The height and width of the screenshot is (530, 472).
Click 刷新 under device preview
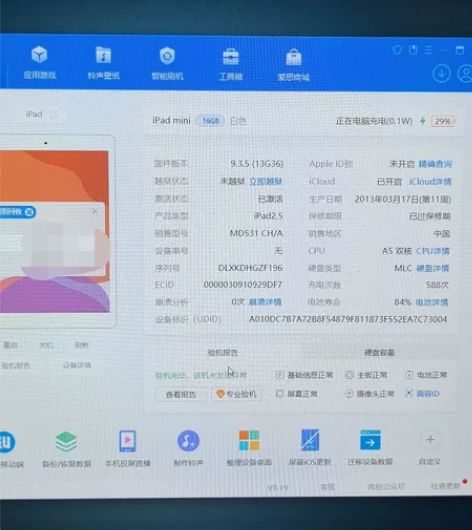81,345
